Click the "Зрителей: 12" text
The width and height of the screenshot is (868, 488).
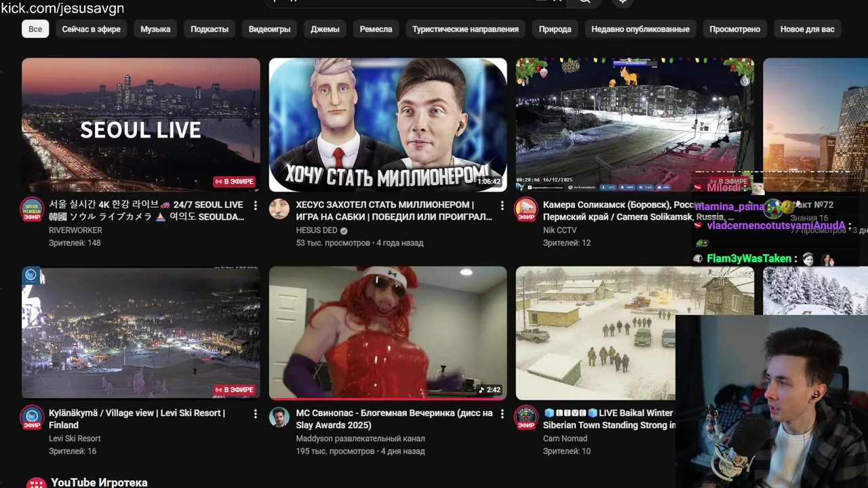click(566, 243)
